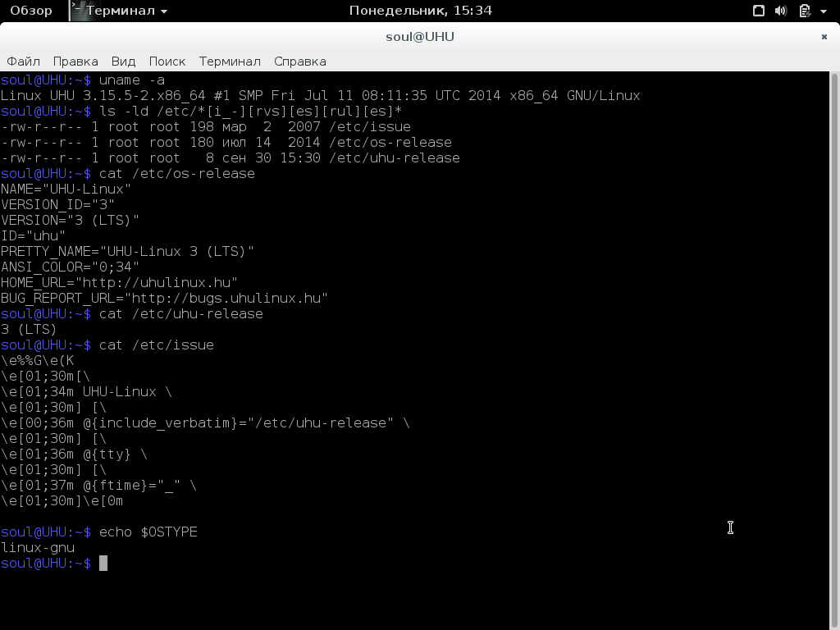Click the 'echo $OSTYPE' command
This screenshot has width=840, height=630.
pyautogui.click(x=148, y=532)
